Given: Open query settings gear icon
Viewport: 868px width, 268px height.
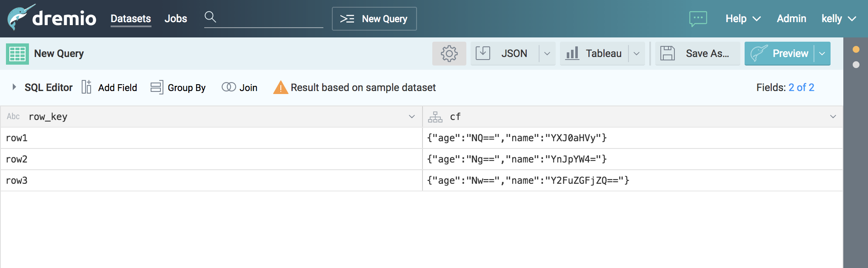Looking at the screenshot, I should [x=449, y=54].
